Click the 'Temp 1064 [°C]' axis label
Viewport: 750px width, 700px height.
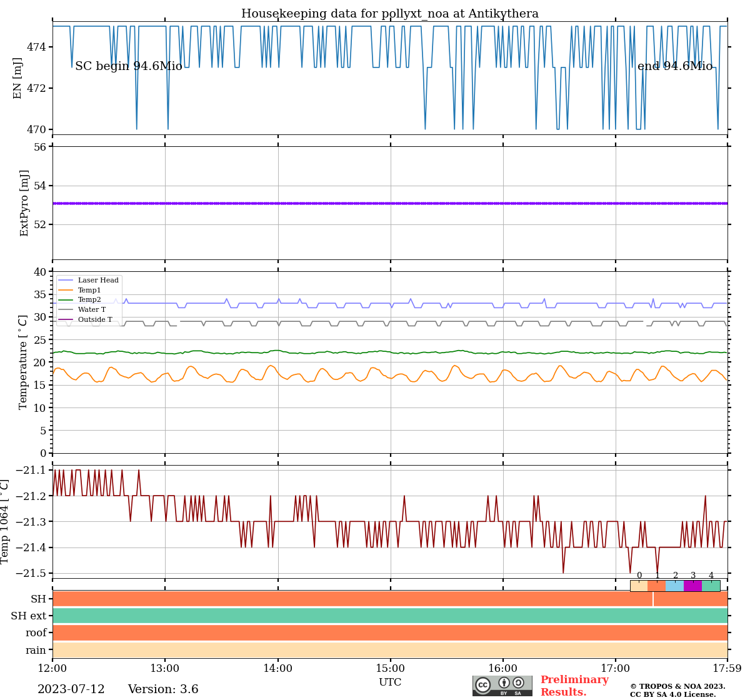click(5, 521)
